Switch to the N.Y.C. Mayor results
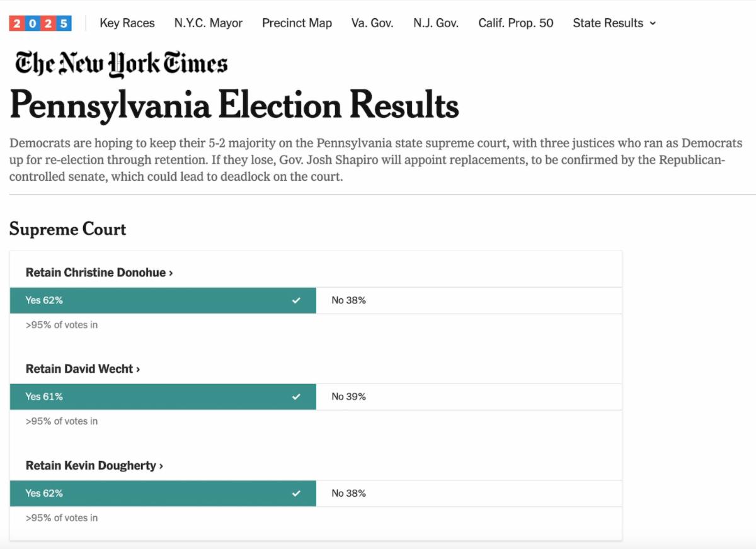Screen dimensions: 756x549 (209, 23)
